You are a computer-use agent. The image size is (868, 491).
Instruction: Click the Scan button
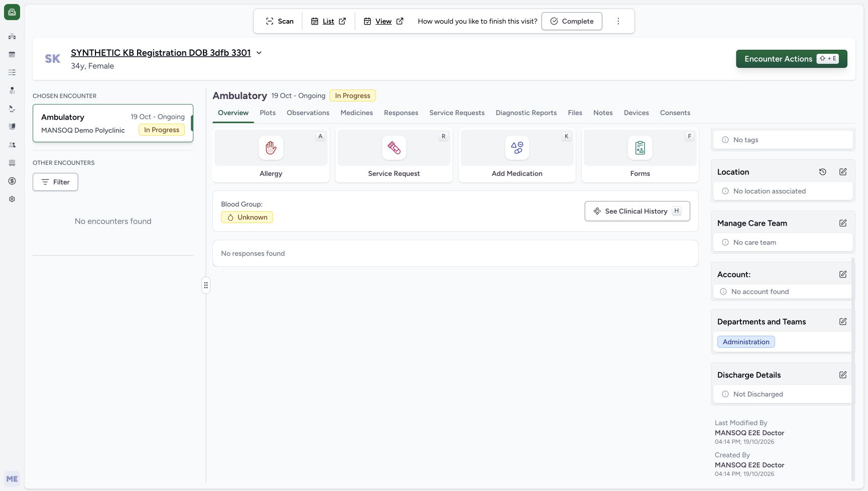click(280, 21)
